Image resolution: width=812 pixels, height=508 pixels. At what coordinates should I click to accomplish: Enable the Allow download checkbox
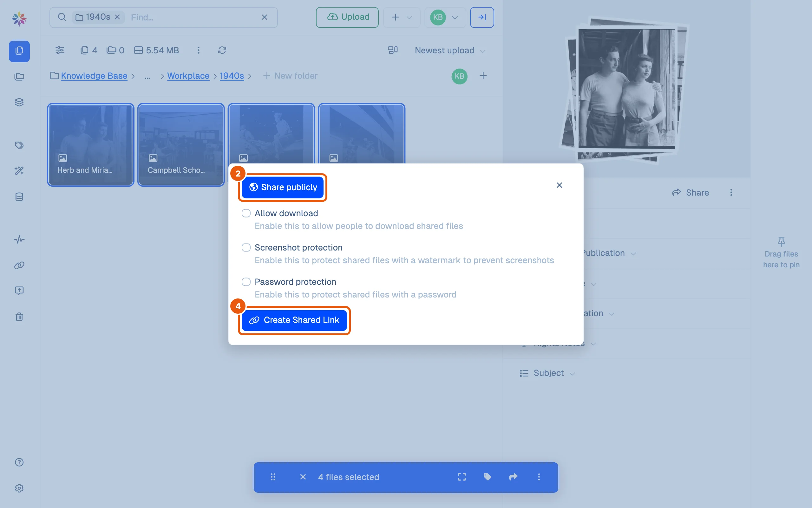tap(246, 213)
